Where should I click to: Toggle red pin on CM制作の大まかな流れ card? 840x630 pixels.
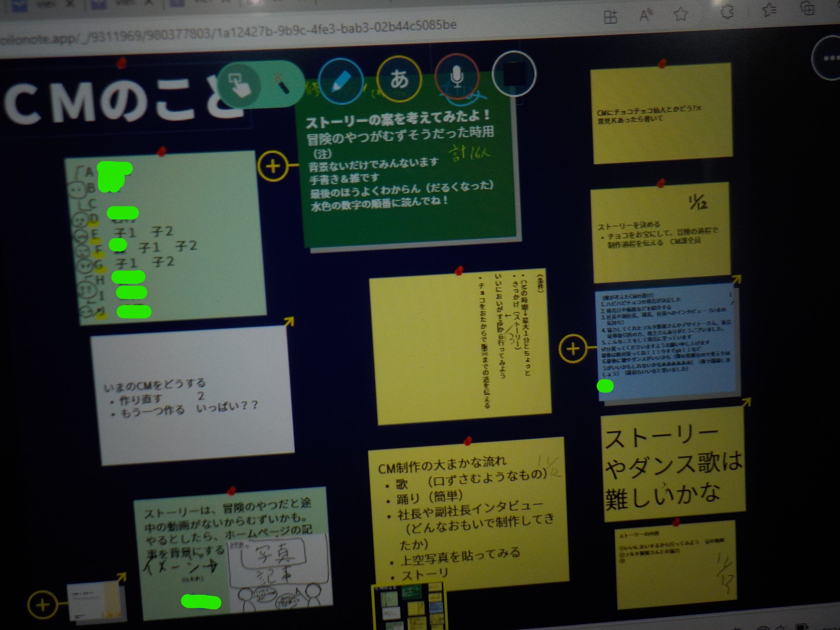pyautogui.click(x=468, y=441)
